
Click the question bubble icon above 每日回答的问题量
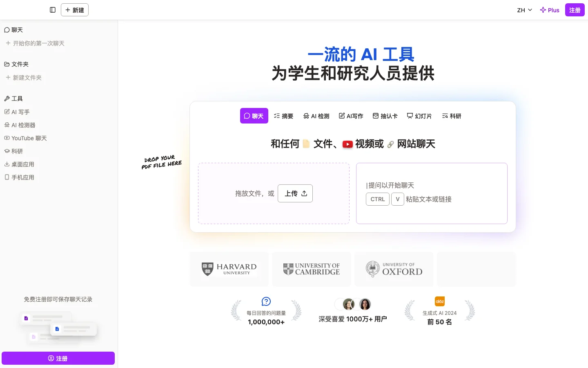coord(266,301)
